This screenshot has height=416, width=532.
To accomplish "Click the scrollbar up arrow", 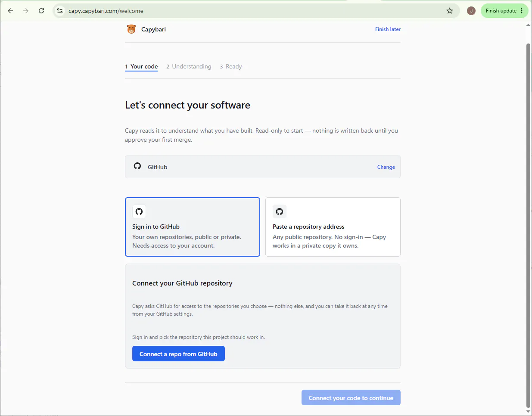I will click(529, 25).
